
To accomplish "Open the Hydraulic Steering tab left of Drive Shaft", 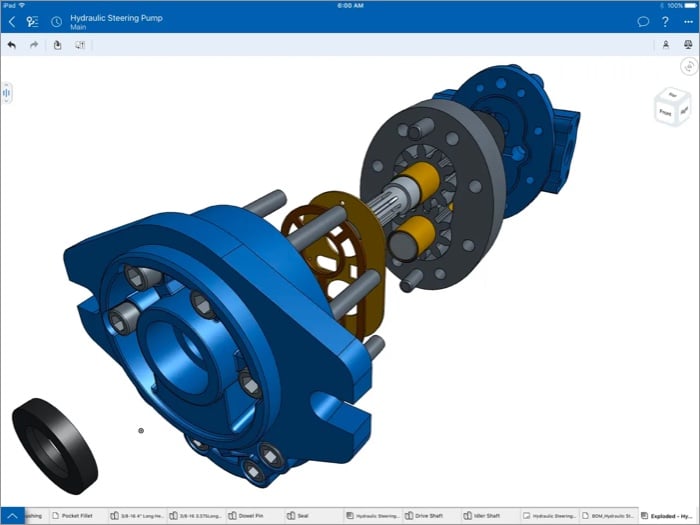I will [373, 516].
